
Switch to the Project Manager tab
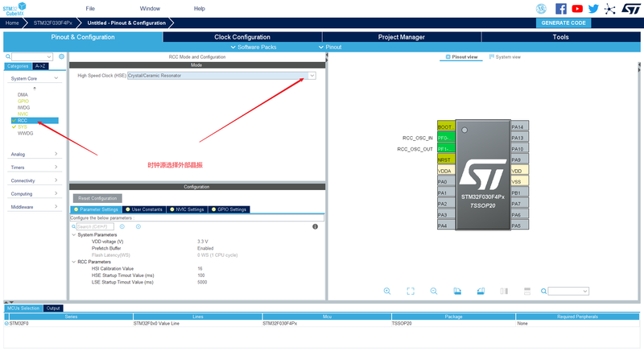pos(401,37)
